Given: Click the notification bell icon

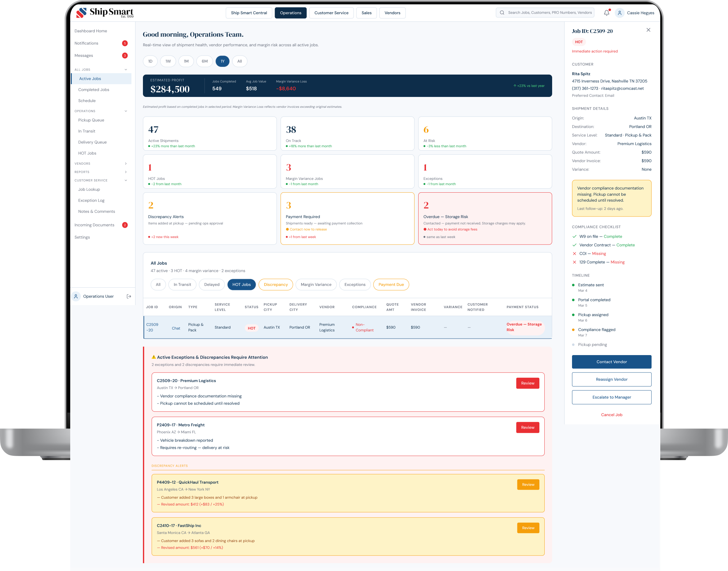Looking at the screenshot, I should point(606,13).
